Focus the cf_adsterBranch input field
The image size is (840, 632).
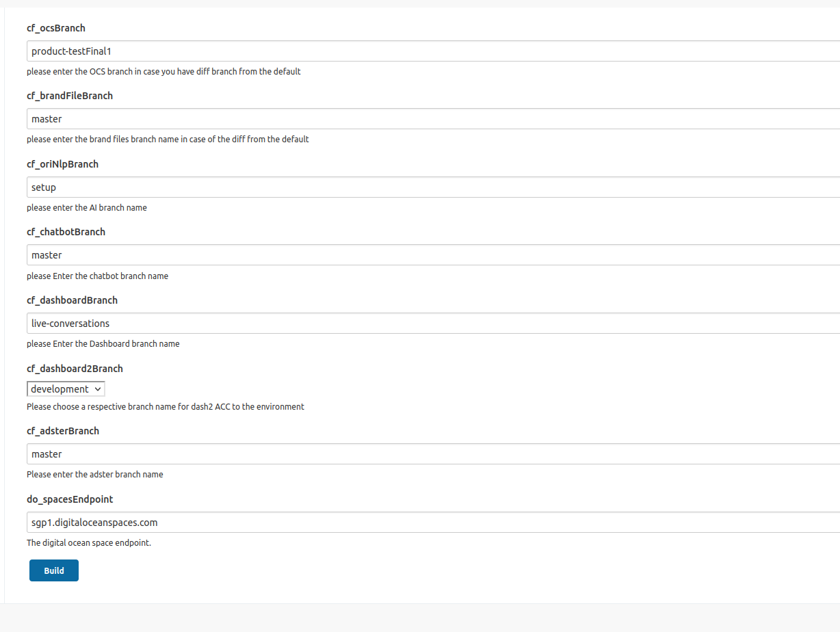pos(432,454)
